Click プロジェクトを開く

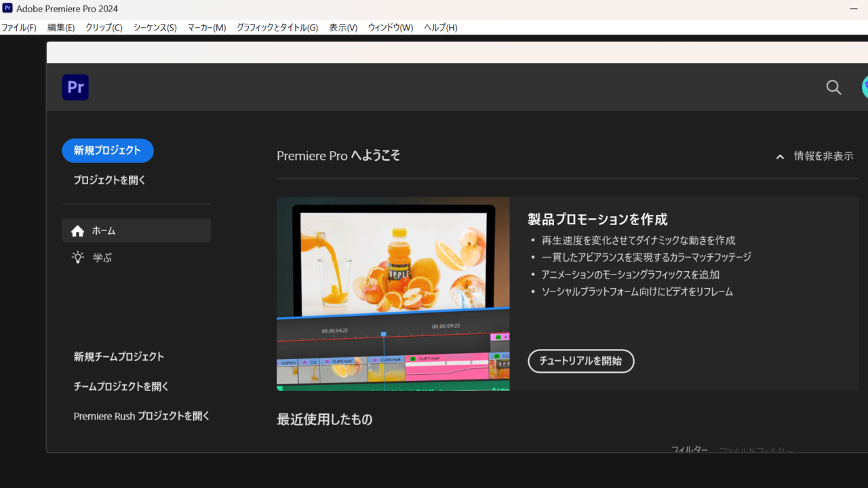click(x=110, y=180)
